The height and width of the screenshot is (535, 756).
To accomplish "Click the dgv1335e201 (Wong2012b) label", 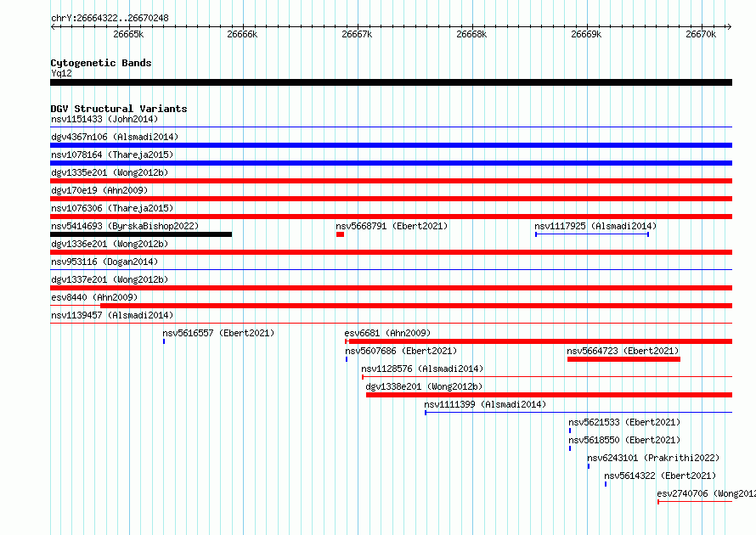I will (x=110, y=172).
